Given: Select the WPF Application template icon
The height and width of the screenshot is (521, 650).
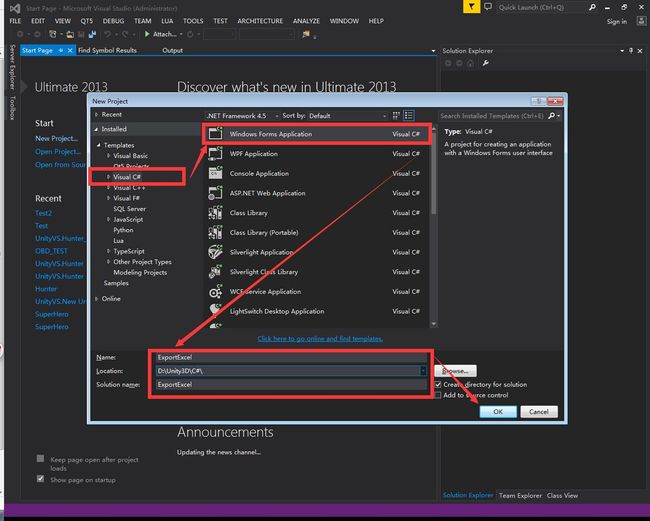Looking at the screenshot, I should pyautogui.click(x=216, y=153).
